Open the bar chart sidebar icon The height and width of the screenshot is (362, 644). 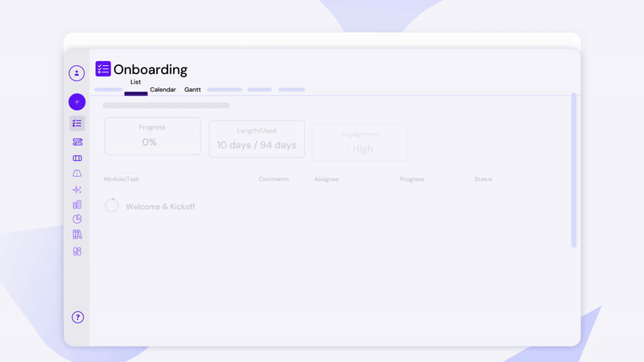(x=77, y=204)
